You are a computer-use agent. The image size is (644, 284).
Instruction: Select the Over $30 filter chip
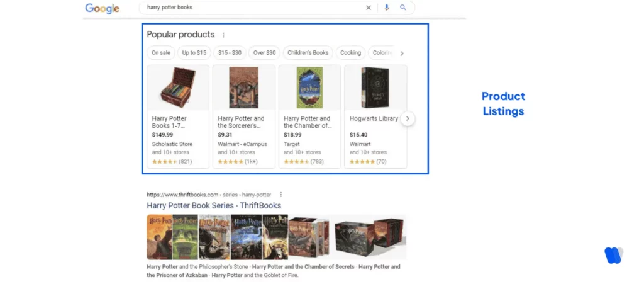[x=265, y=53]
